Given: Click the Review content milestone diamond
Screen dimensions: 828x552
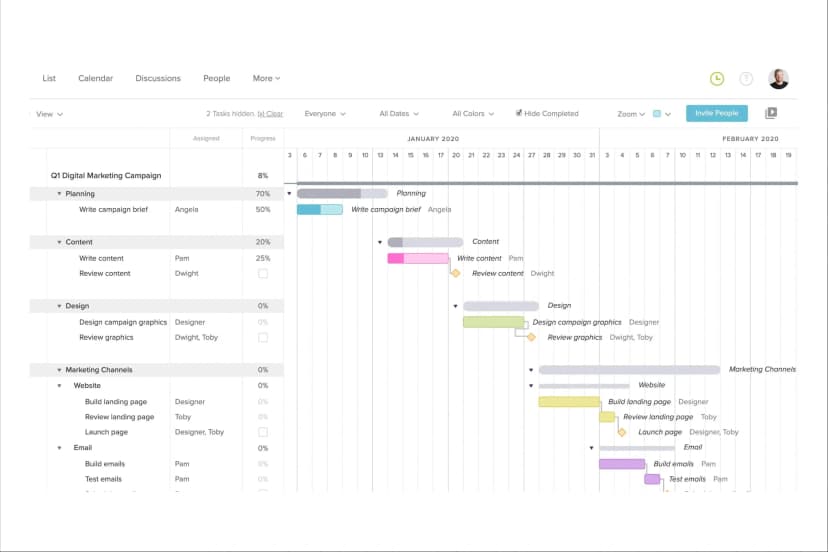Looking at the screenshot, I should (456, 273).
